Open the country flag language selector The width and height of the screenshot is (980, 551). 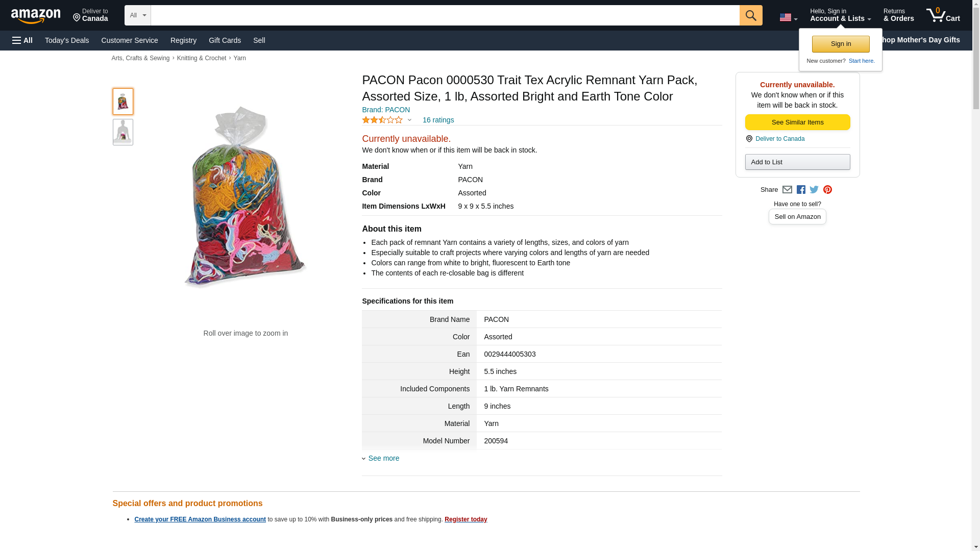click(788, 17)
